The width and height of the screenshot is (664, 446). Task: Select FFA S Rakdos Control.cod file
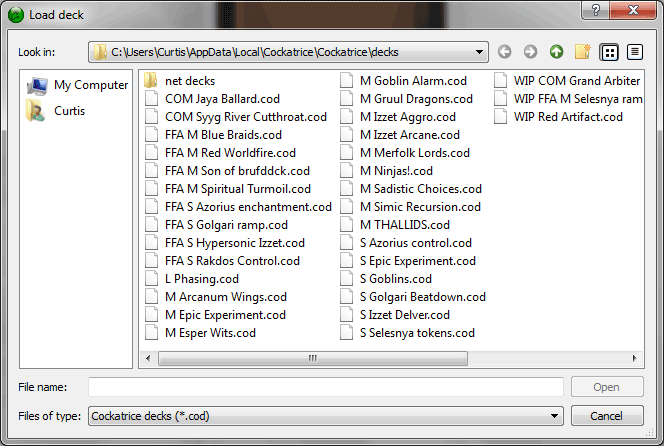[x=222, y=261]
